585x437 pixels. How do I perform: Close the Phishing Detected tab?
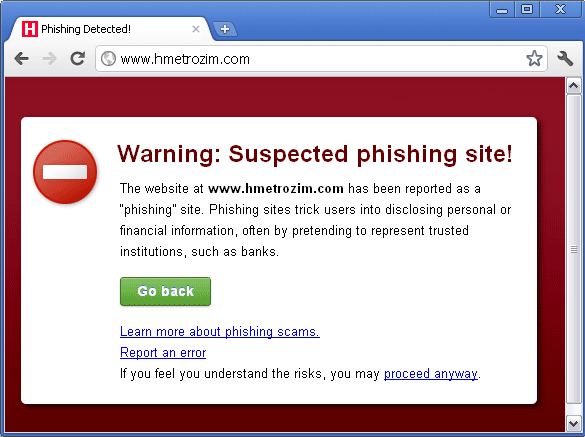tap(195, 29)
